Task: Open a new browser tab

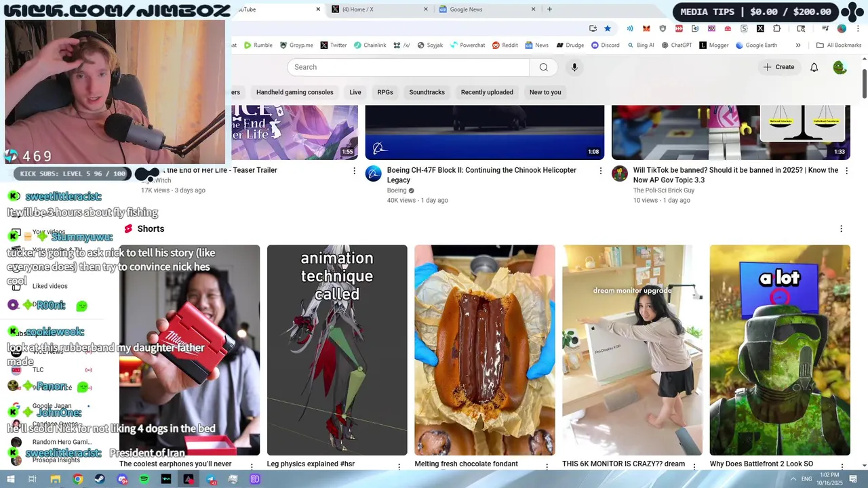Action: pos(549,9)
